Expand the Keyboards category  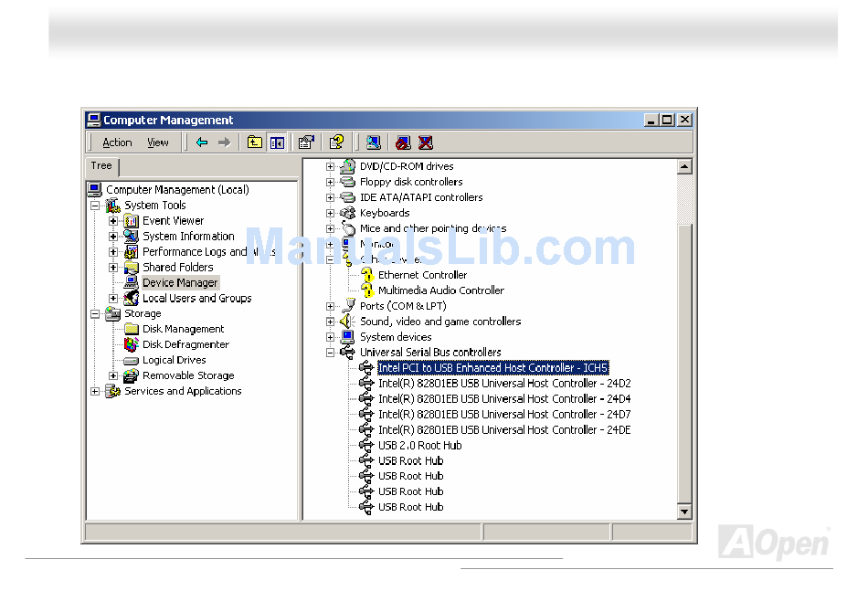tap(331, 213)
